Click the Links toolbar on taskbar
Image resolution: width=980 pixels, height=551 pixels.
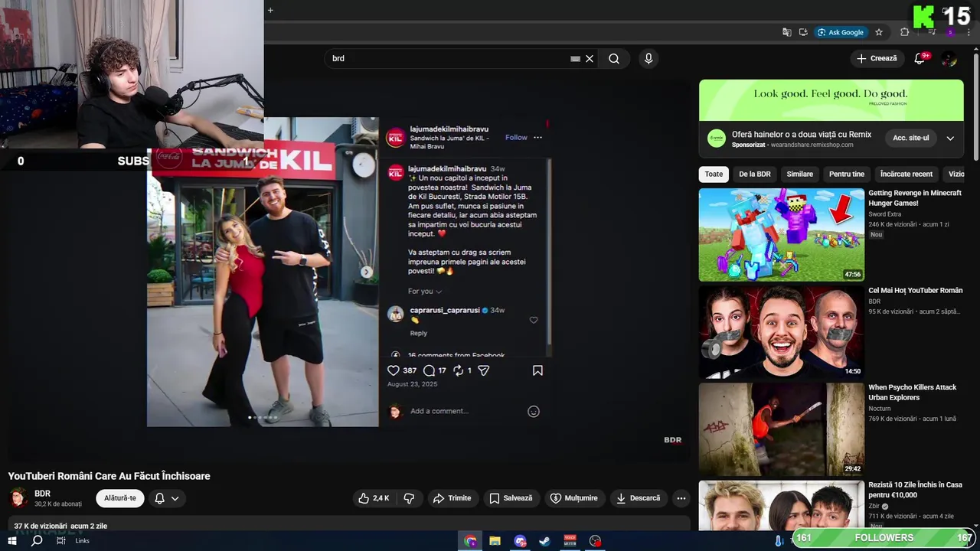click(82, 541)
